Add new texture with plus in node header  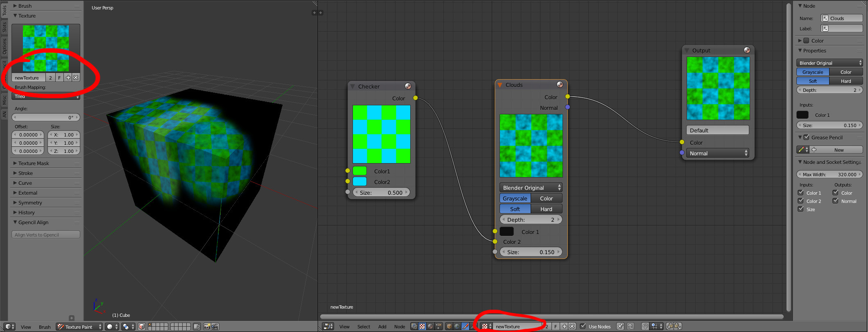click(x=565, y=326)
